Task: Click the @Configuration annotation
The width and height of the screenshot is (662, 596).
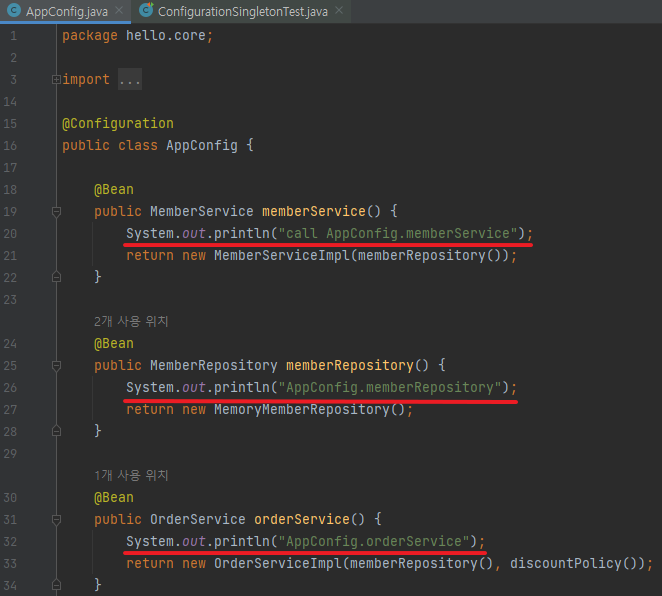Action: click(x=118, y=124)
